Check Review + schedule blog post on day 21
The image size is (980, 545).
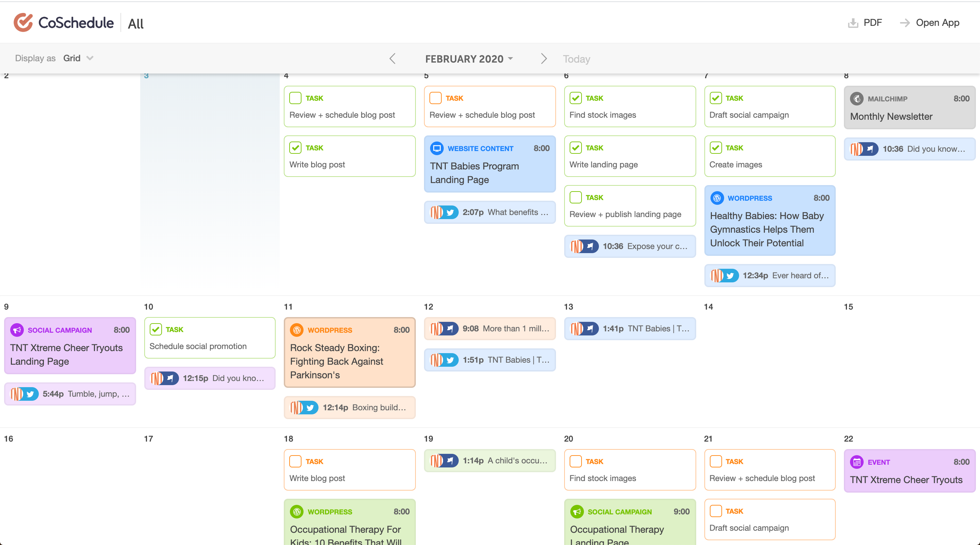tap(715, 461)
